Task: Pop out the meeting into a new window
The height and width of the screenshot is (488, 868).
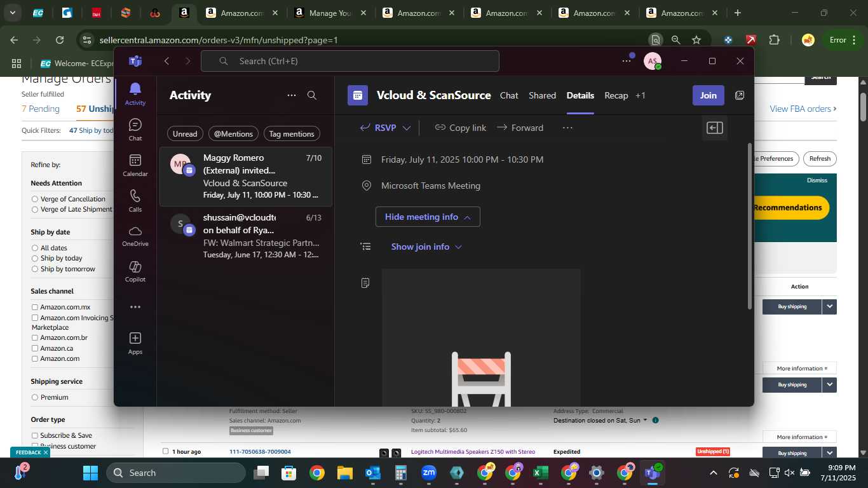Action: [740, 95]
